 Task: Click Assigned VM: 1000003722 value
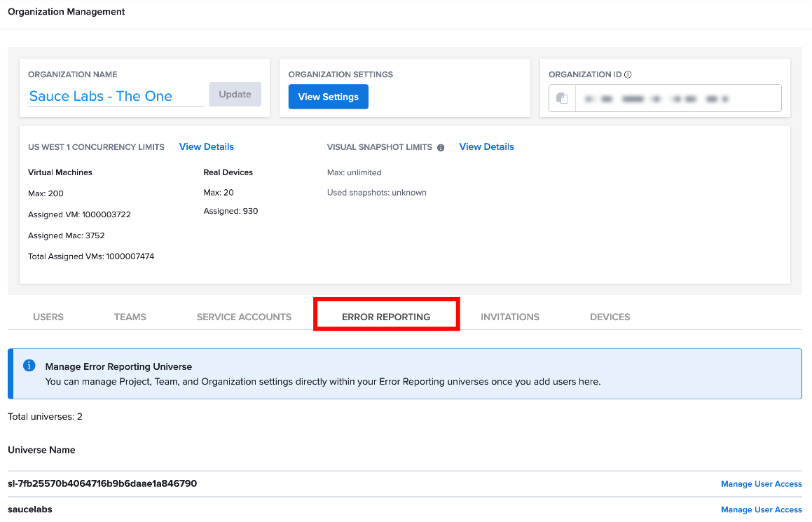coord(79,214)
